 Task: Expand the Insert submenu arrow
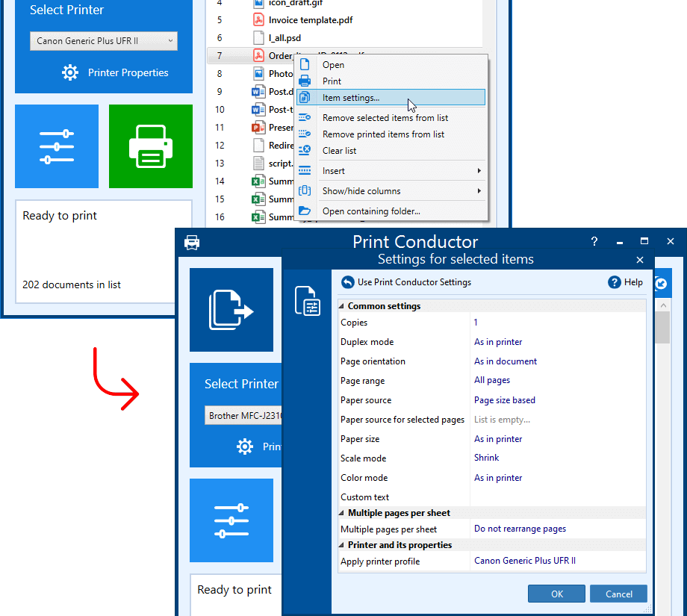pos(479,171)
